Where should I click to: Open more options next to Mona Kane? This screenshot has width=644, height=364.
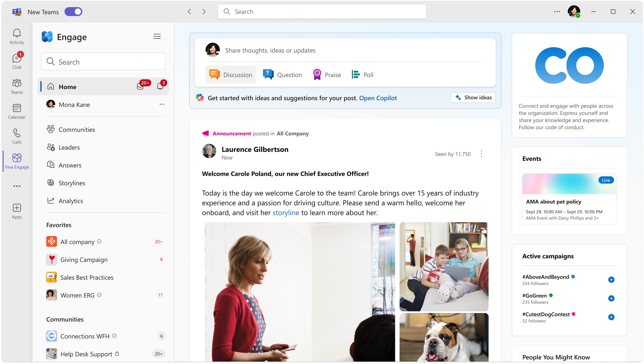[x=162, y=104]
